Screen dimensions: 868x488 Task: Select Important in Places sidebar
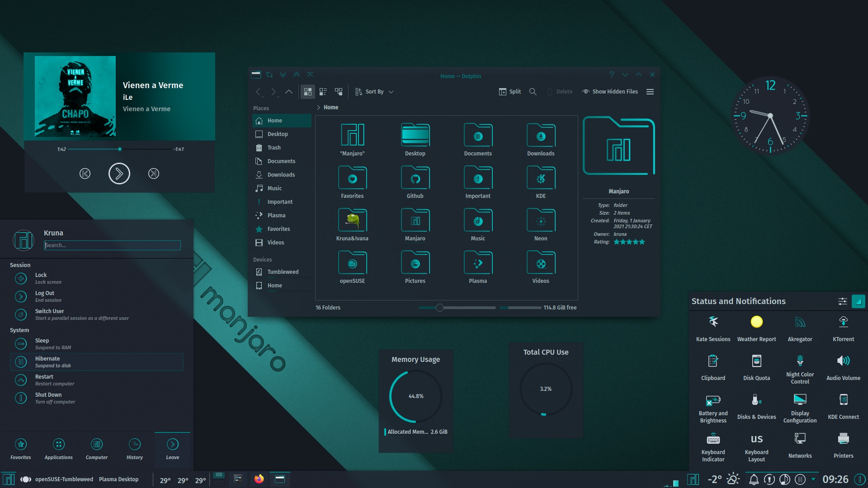pyautogui.click(x=282, y=202)
